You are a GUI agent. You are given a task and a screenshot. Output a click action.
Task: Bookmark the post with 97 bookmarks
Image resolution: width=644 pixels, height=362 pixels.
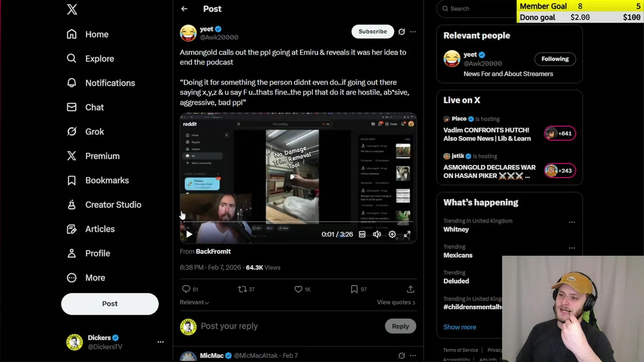pos(359,289)
